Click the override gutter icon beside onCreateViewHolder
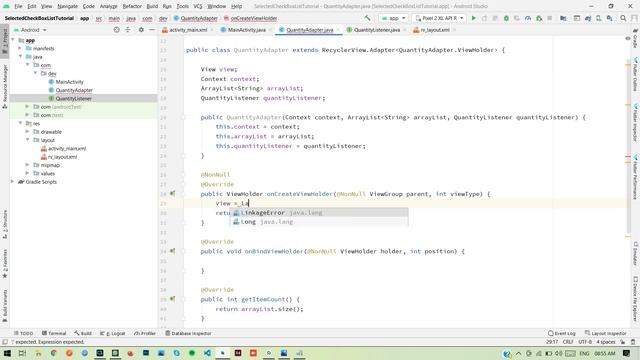The width and height of the screenshot is (640, 360). 173,194
